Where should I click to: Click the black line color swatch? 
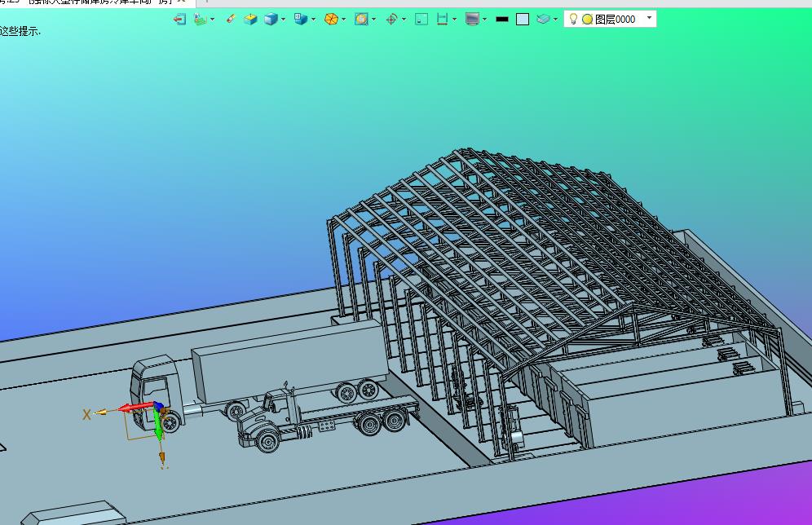pos(502,20)
